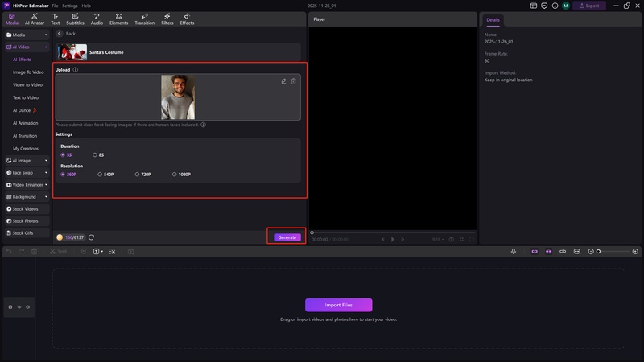644x362 pixels.
Task: Open the Subtitles tab
Action: pos(75,19)
